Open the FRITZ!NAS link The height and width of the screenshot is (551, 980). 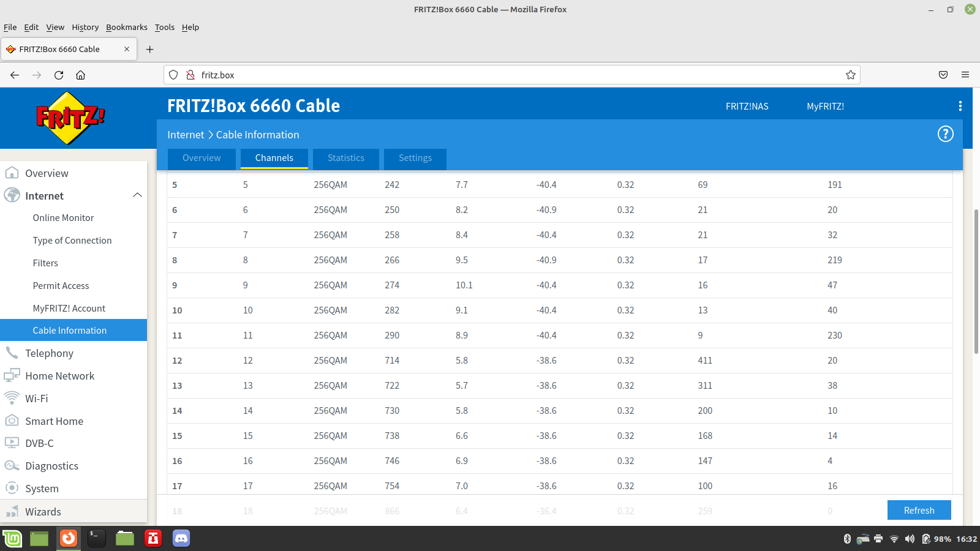point(747,107)
